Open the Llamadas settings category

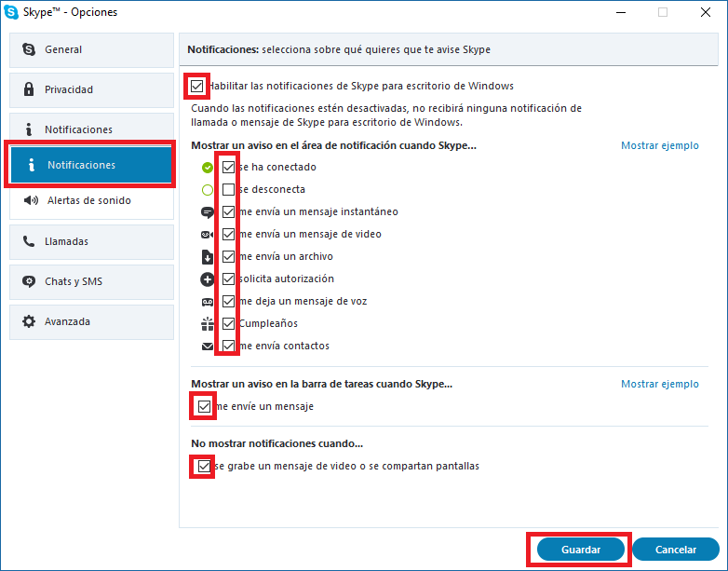tap(91, 241)
